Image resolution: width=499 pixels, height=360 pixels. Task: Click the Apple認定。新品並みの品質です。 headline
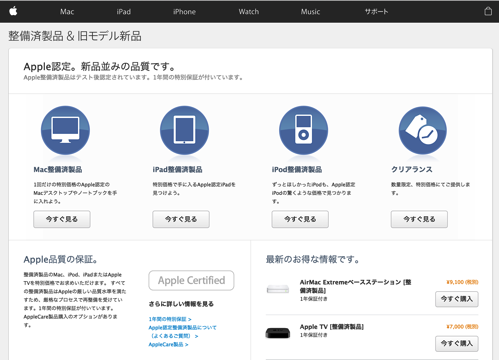(99, 67)
